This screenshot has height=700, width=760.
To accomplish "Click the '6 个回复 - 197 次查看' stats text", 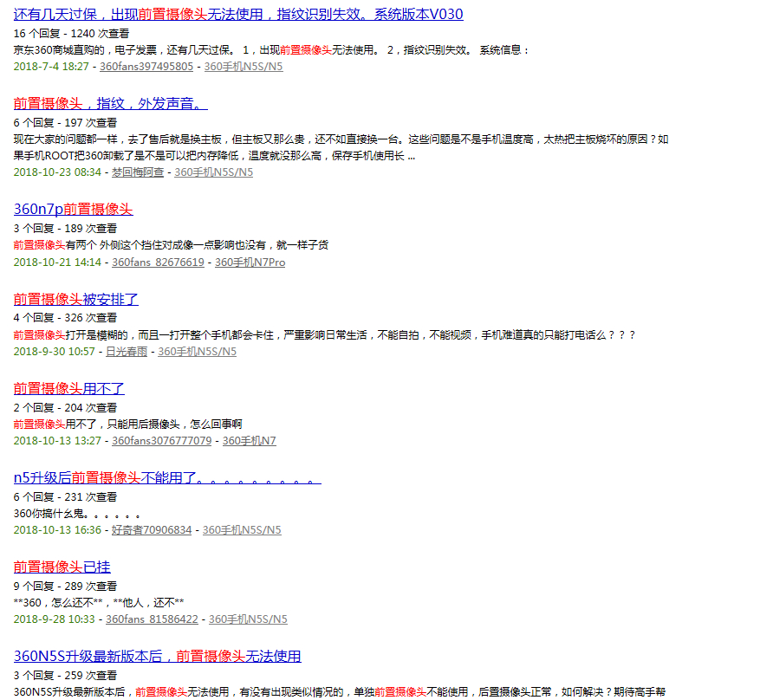I will click(66, 122).
